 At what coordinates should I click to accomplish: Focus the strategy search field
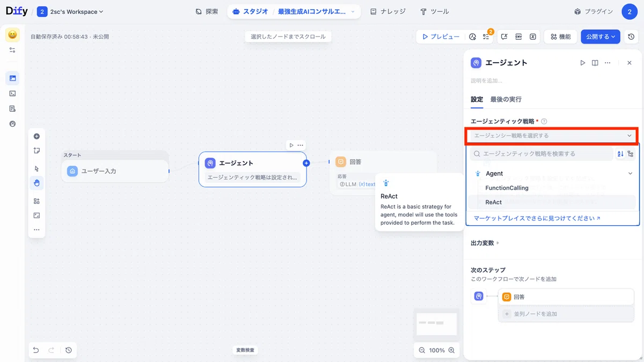tap(541, 154)
